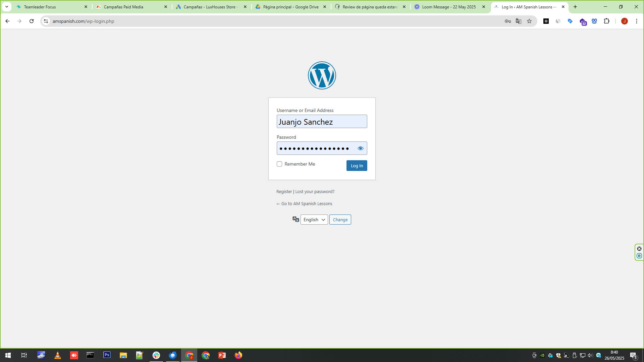
Task: Show password with eye icon
Action: pos(360,148)
